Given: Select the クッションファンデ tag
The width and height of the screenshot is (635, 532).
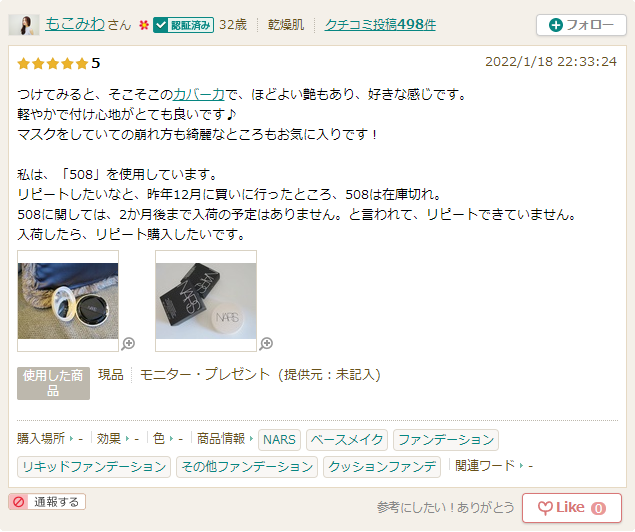Looking at the screenshot, I should pos(382,467).
